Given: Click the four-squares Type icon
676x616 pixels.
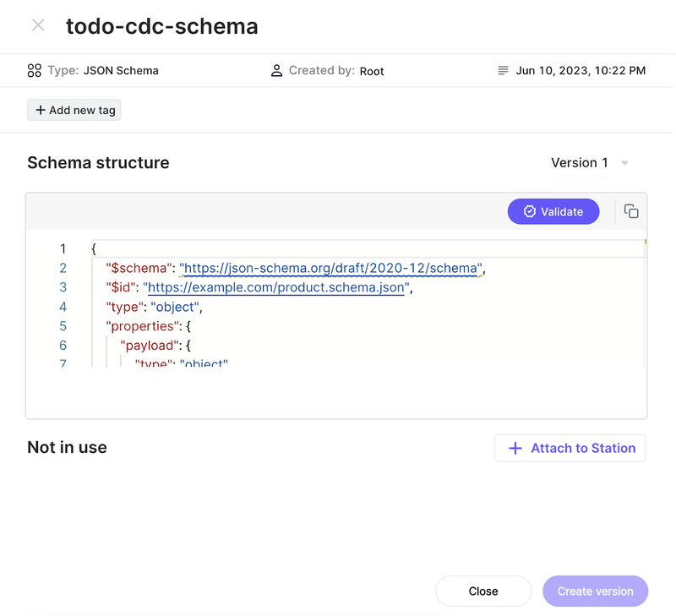Looking at the screenshot, I should [34, 71].
